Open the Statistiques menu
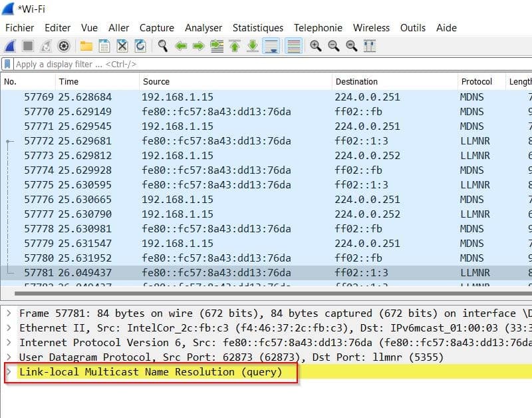 point(257,28)
